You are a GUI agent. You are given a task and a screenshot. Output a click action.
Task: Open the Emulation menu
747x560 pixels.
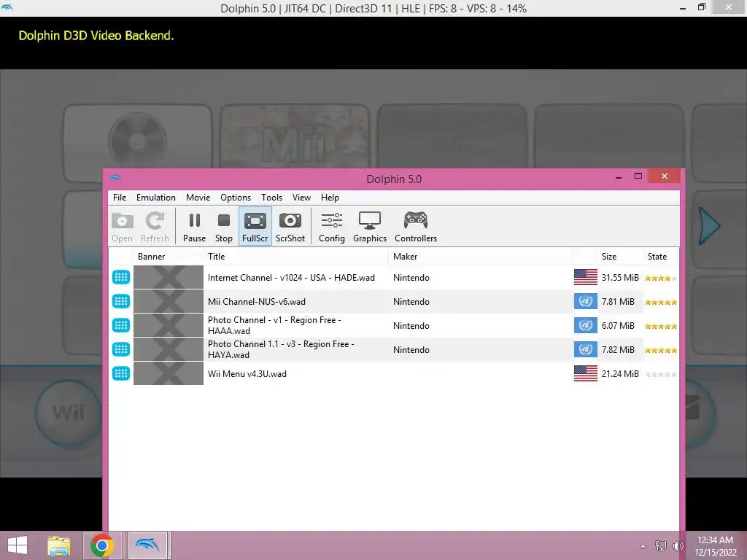pyautogui.click(x=156, y=198)
